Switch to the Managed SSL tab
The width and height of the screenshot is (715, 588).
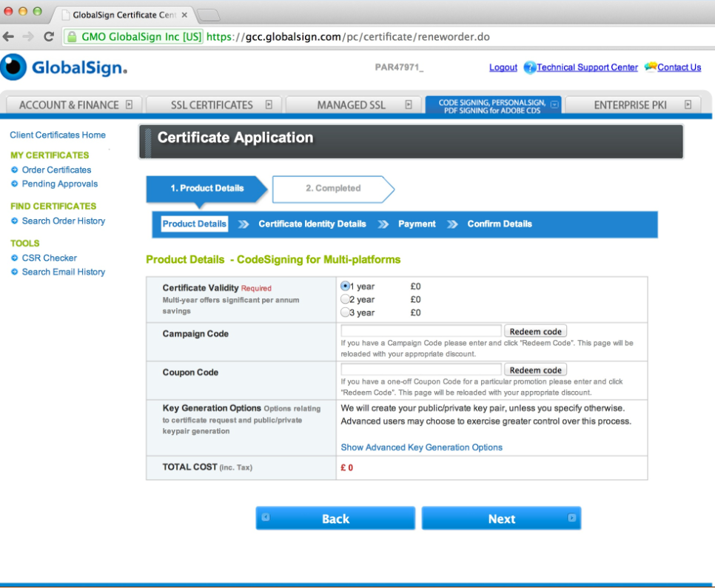tap(352, 105)
